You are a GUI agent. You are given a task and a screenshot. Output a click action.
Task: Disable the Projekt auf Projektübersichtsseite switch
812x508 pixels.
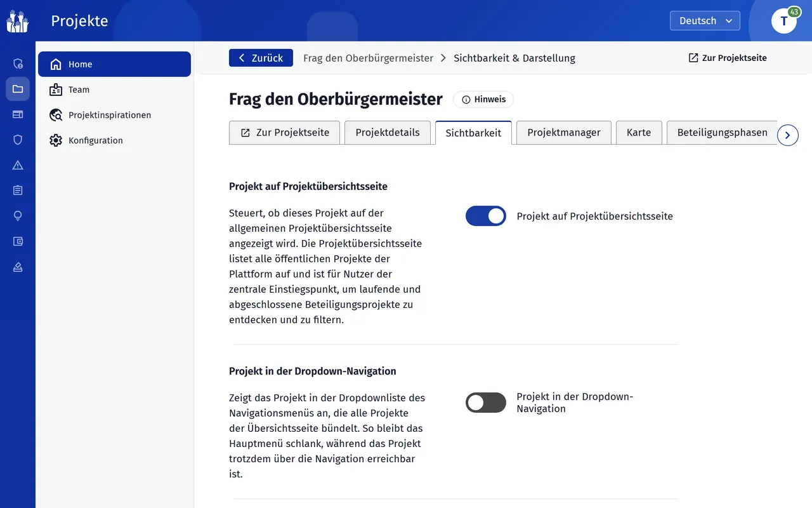coord(486,216)
